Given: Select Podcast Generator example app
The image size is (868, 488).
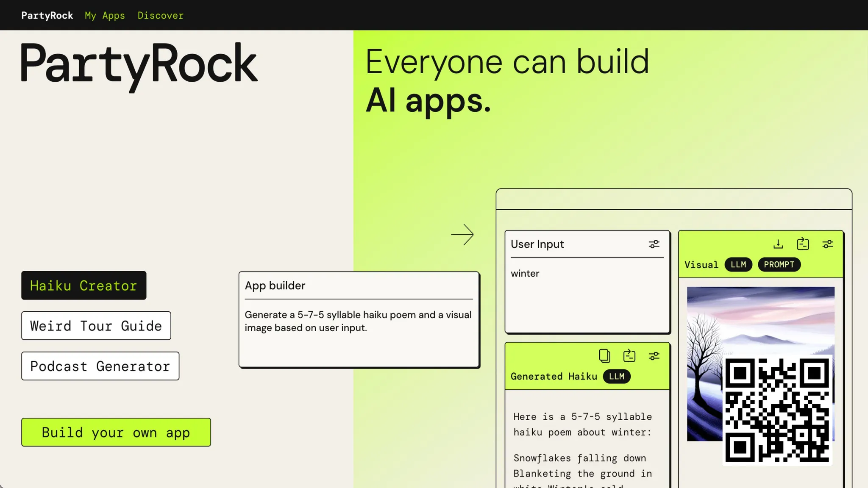Looking at the screenshot, I should [x=100, y=366].
